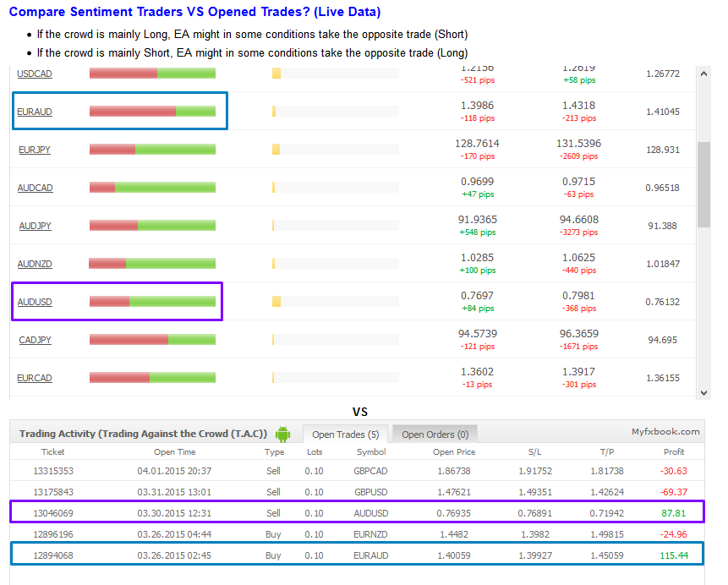Open the AUDJPY pair link
This screenshot has width=728, height=585.
35,226
